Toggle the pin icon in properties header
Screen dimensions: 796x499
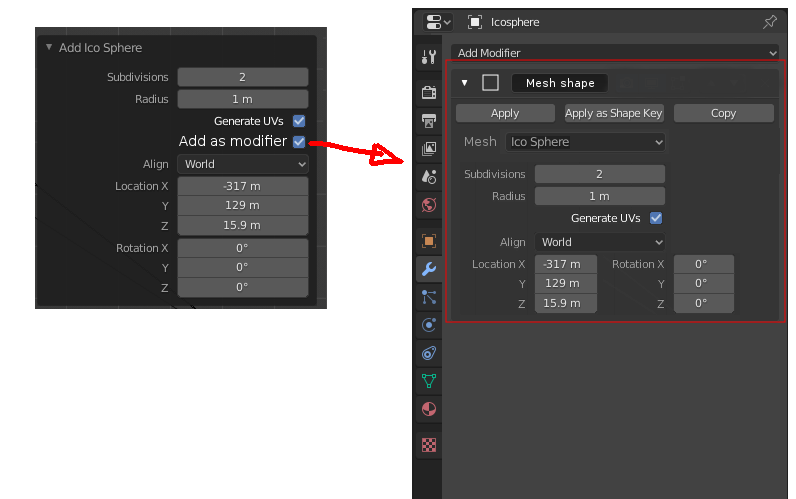770,22
